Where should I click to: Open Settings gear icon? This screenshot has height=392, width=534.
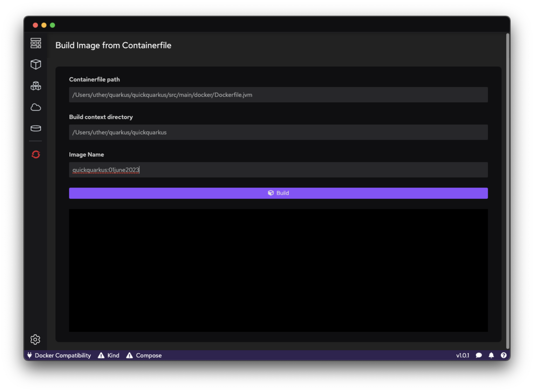click(35, 339)
